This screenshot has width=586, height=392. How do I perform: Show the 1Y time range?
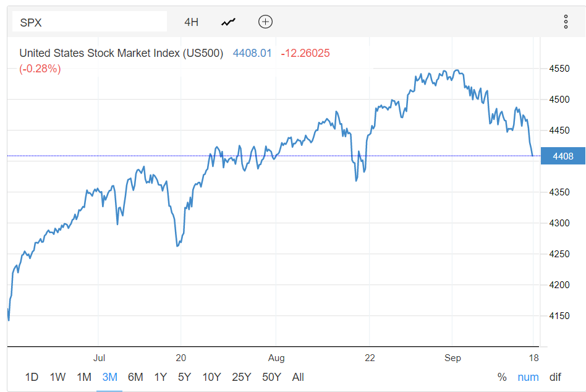point(160,377)
